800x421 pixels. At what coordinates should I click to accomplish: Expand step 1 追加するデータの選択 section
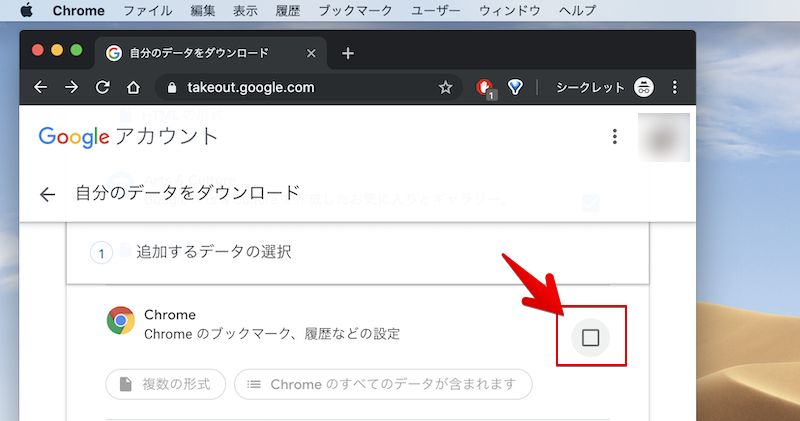click(213, 252)
